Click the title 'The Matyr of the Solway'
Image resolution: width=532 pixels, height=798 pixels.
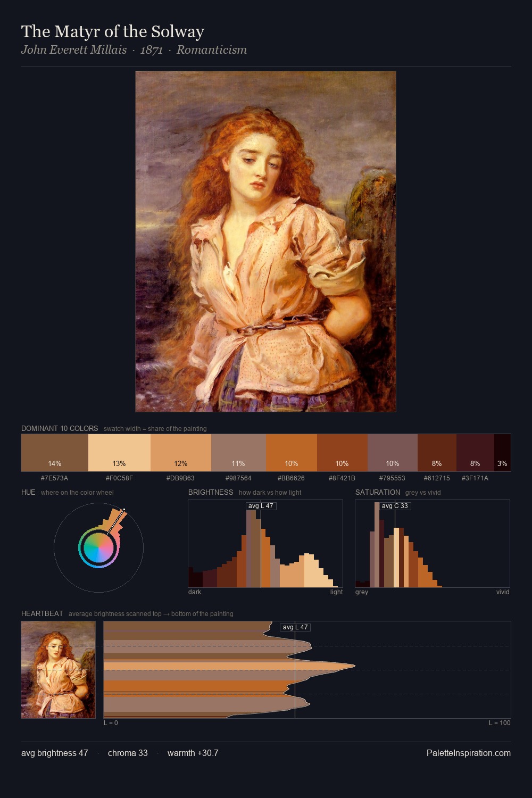113,31
